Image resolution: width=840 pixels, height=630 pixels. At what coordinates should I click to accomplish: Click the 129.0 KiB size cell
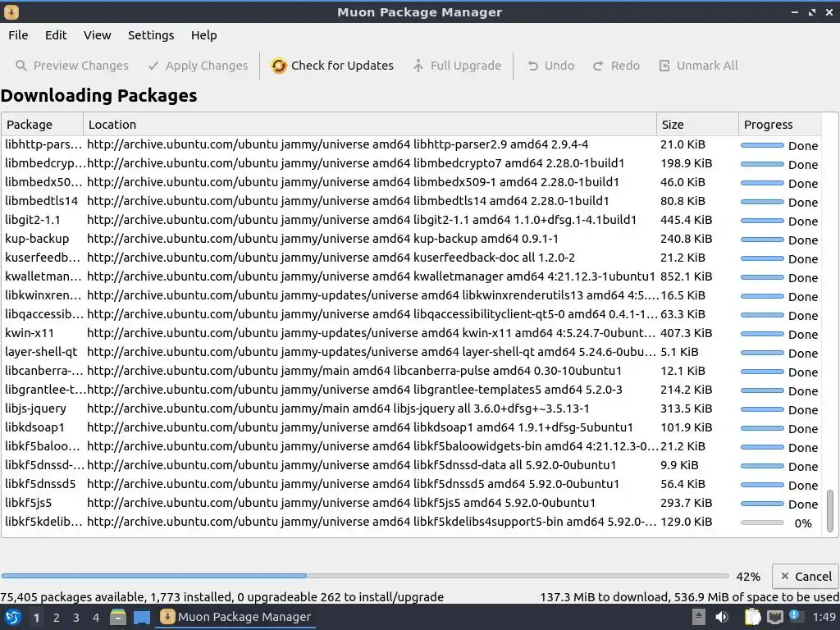[686, 522]
